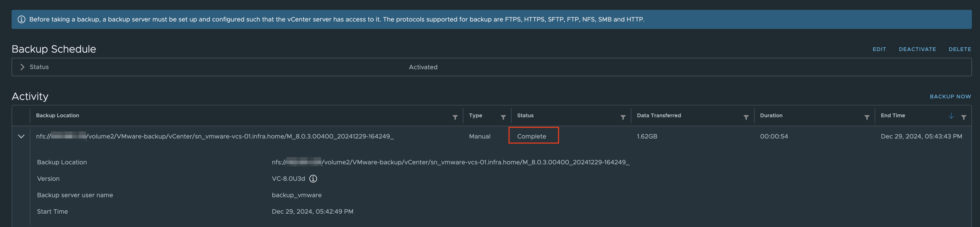This screenshot has width=980, height=227.
Task: DEACTIVATE the backup schedule
Action: tap(917, 49)
